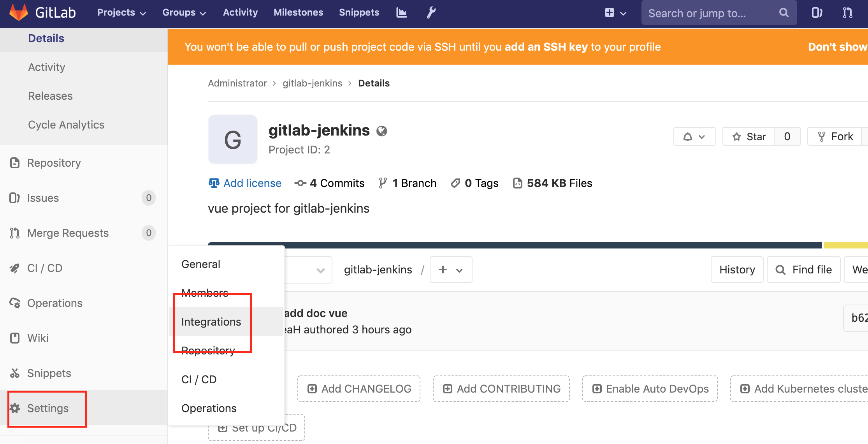Open the Add license link
The image size is (868, 444).
[x=252, y=183]
